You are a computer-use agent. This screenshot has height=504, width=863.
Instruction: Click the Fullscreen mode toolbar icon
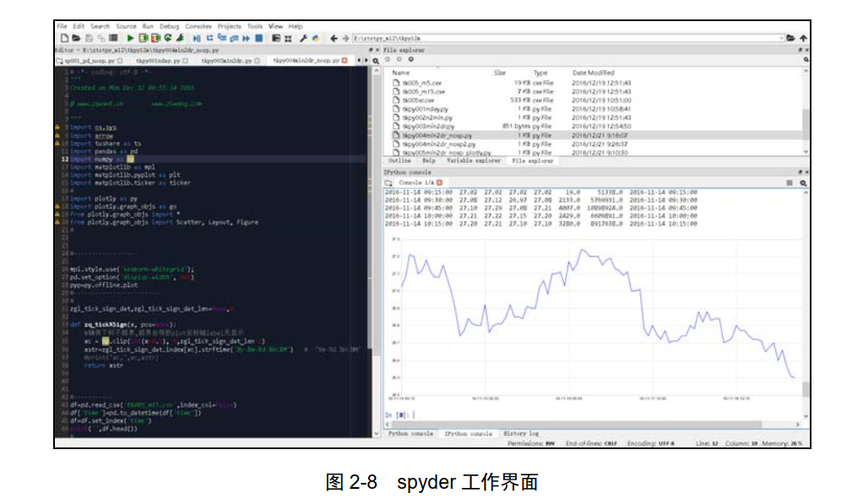[288, 38]
